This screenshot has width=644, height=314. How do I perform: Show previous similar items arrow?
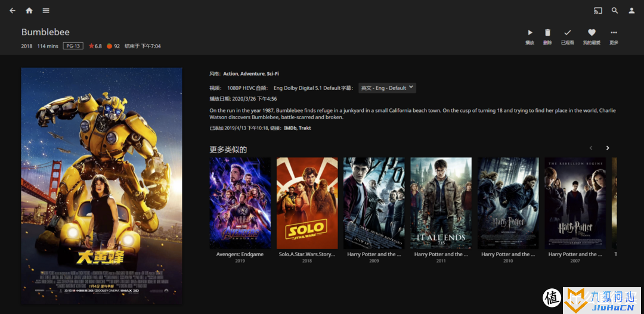point(591,148)
